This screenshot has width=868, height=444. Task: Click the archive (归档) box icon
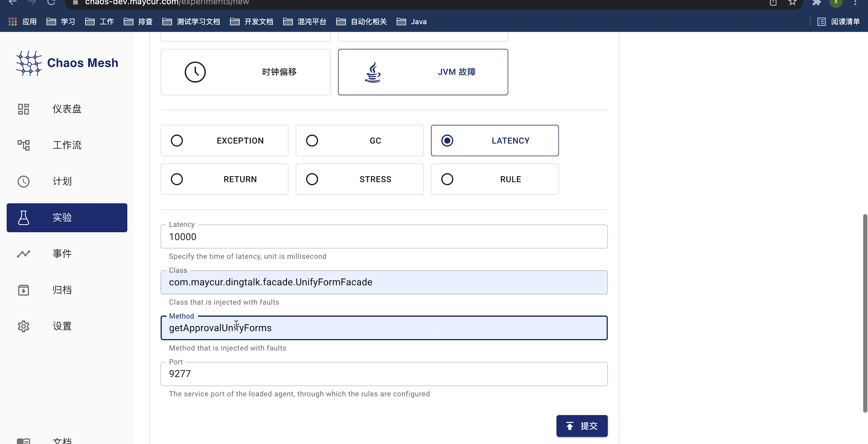tap(24, 290)
